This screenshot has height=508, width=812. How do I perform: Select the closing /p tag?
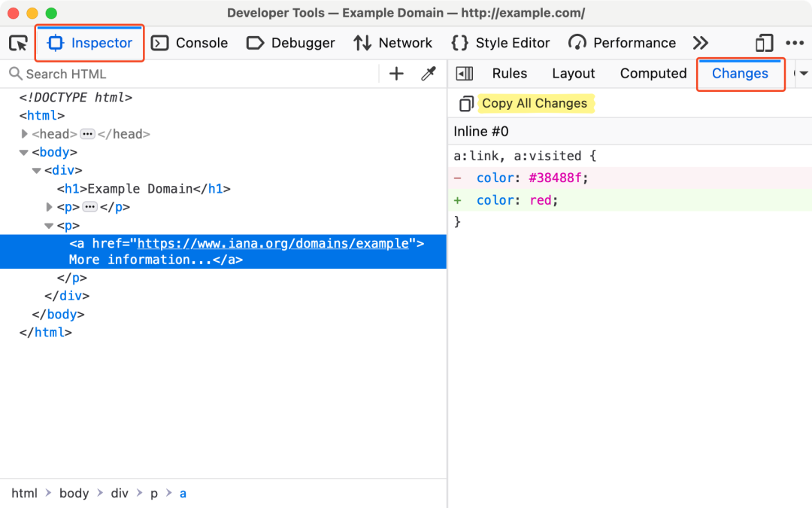click(x=72, y=278)
